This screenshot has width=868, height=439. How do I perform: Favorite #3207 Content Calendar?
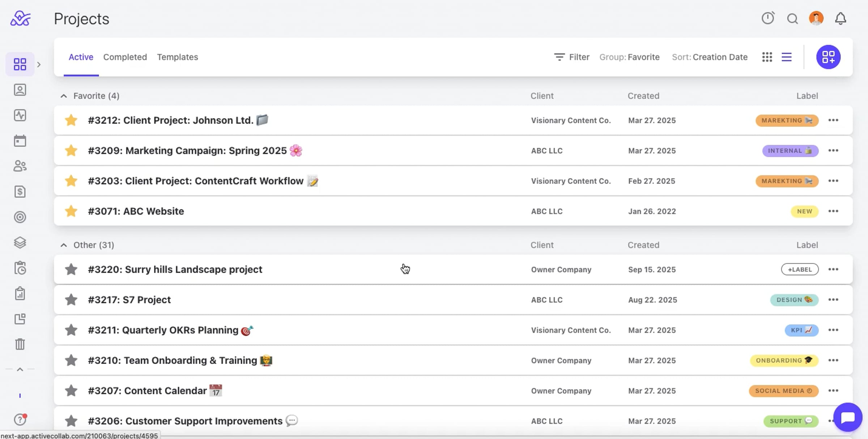[x=71, y=391]
